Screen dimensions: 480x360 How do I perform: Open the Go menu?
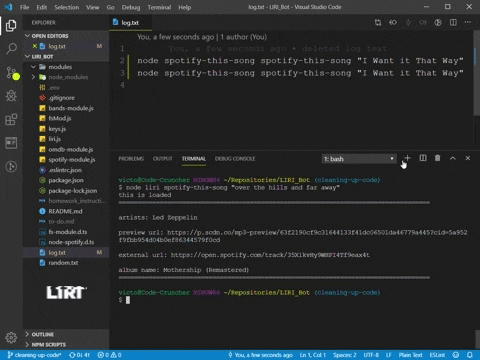coord(110,7)
